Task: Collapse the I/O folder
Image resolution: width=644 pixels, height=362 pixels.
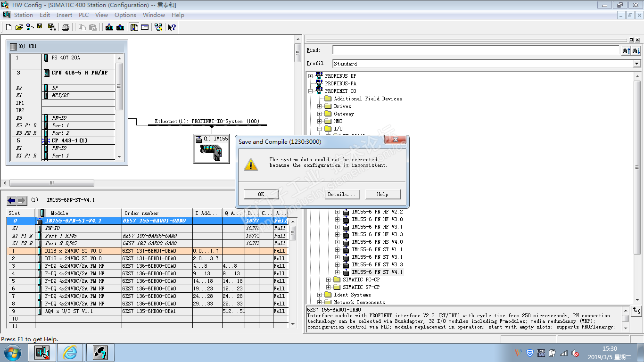Action: (x=319, y=129)
